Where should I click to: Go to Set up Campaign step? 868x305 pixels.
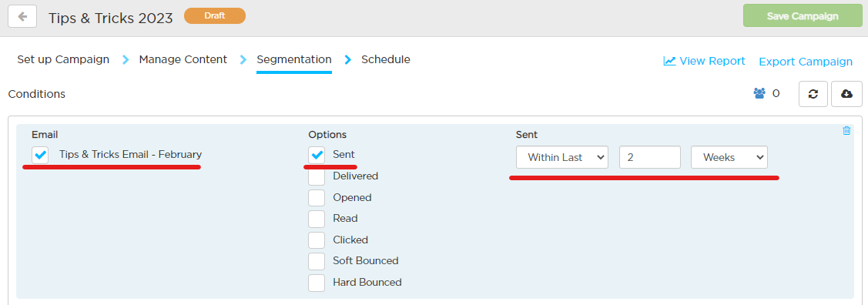63,59
